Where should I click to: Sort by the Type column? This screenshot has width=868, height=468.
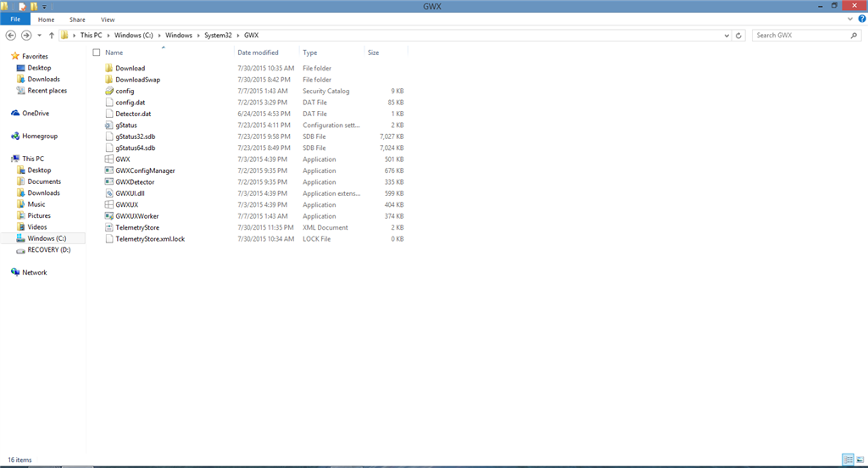click(x=310, y=53)
